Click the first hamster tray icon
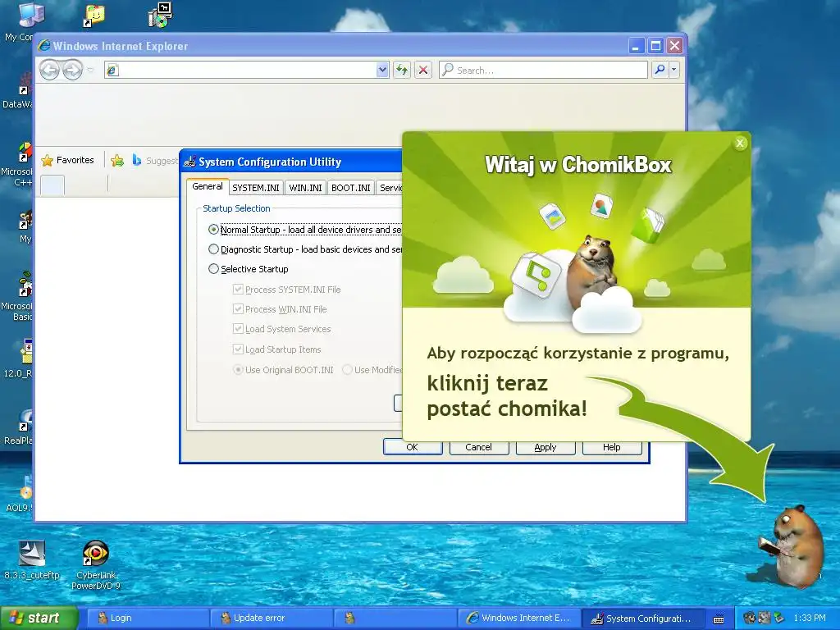The height and width of the screenshot is (630, 840). point(748,619)
